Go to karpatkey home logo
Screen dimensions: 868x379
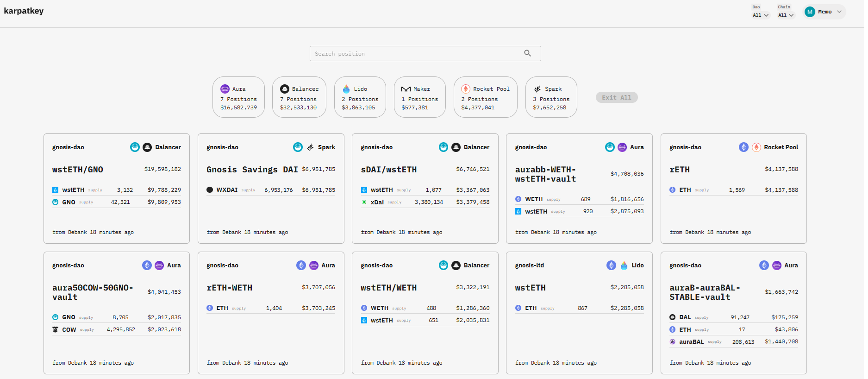[24, 11]
